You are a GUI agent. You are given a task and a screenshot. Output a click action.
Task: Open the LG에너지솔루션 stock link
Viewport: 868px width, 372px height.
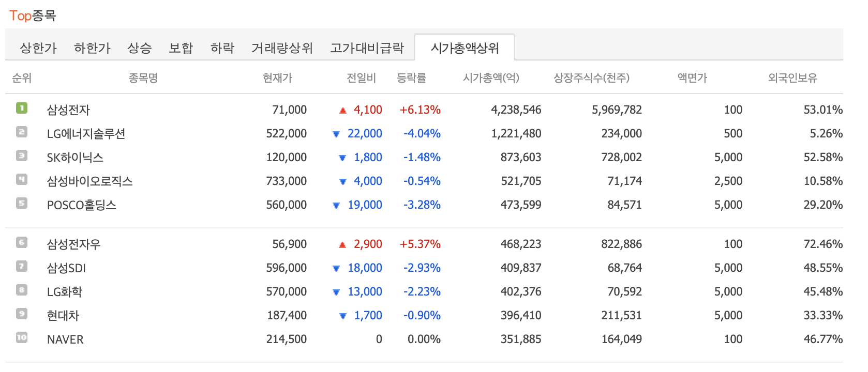[86, 133]
